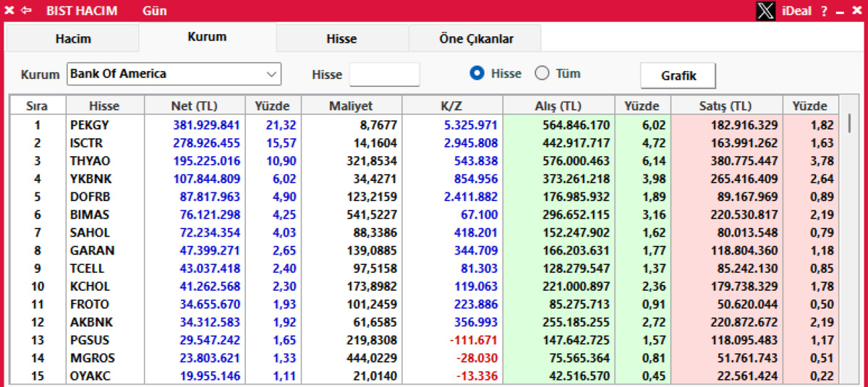Open the help question mark icon

pos(824,12)
